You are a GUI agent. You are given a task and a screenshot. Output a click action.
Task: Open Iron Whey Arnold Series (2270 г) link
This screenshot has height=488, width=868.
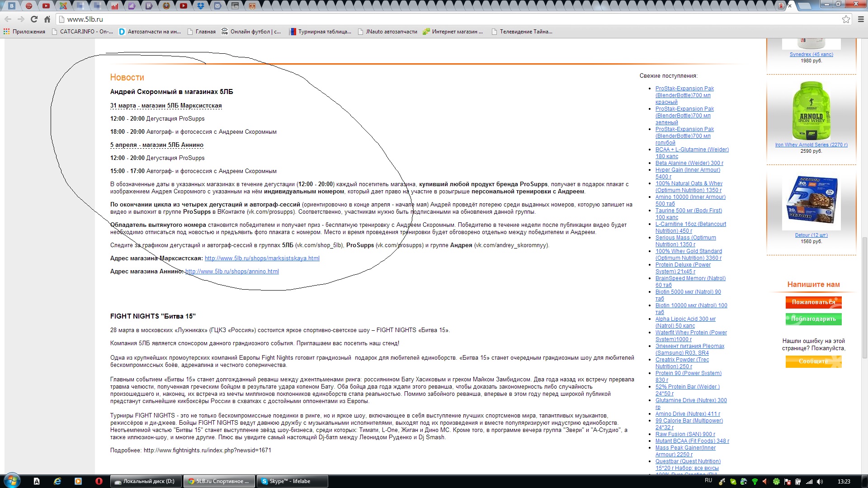811,145
